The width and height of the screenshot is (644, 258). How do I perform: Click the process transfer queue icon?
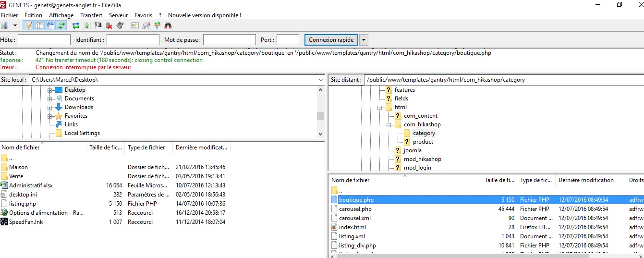click(87, 25)
